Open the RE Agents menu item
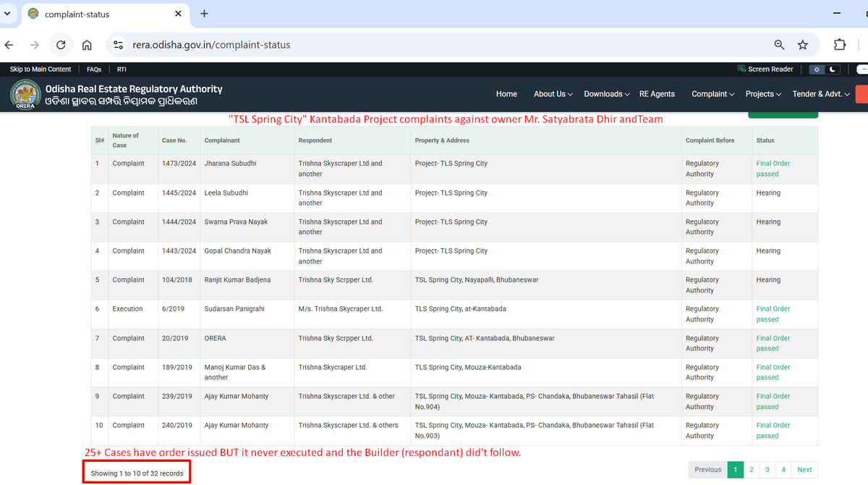This screenshot has width=868, height=485. [657, 94]
